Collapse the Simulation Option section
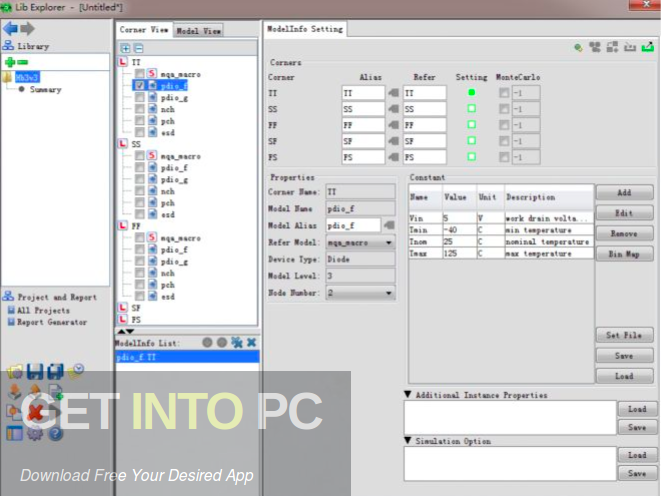Viewport: 661px width, 496px height. [408, 441]
